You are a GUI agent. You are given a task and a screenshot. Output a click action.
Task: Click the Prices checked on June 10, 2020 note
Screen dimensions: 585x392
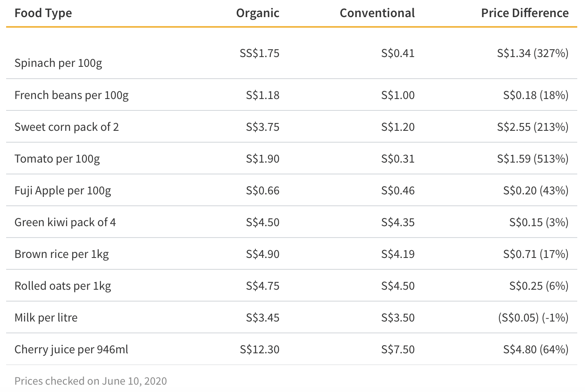tap(91, 381)
